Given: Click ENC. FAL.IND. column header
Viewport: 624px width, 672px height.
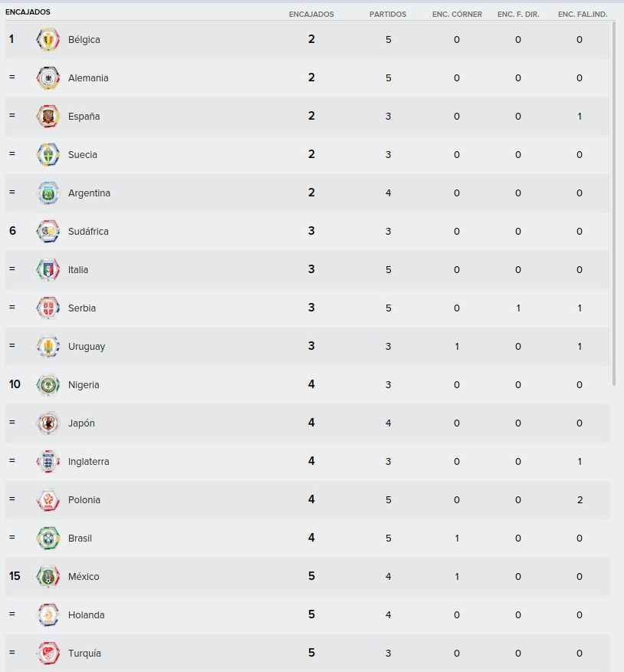Looking at the screenshot, I should click(583, 14).
